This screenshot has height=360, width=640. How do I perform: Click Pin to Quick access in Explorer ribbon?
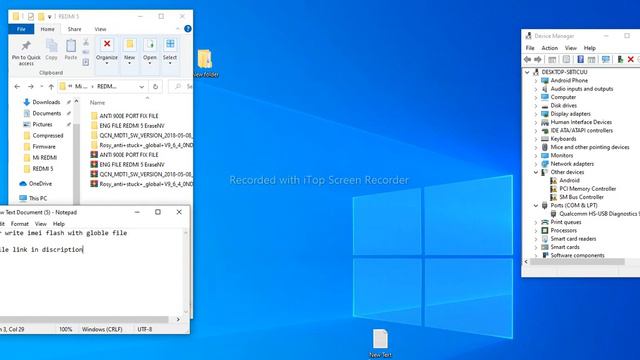pos(26,52)
